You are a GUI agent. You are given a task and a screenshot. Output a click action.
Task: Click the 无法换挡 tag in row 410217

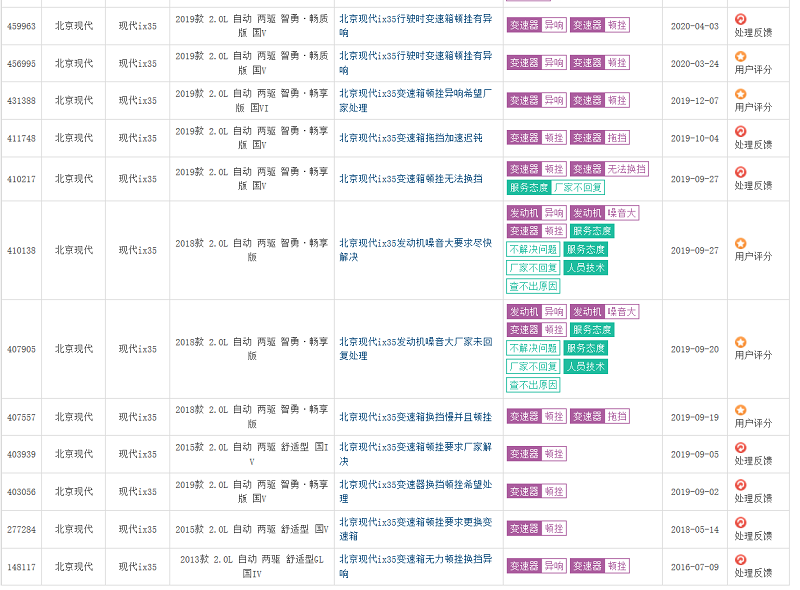click(x=627, y=169)
